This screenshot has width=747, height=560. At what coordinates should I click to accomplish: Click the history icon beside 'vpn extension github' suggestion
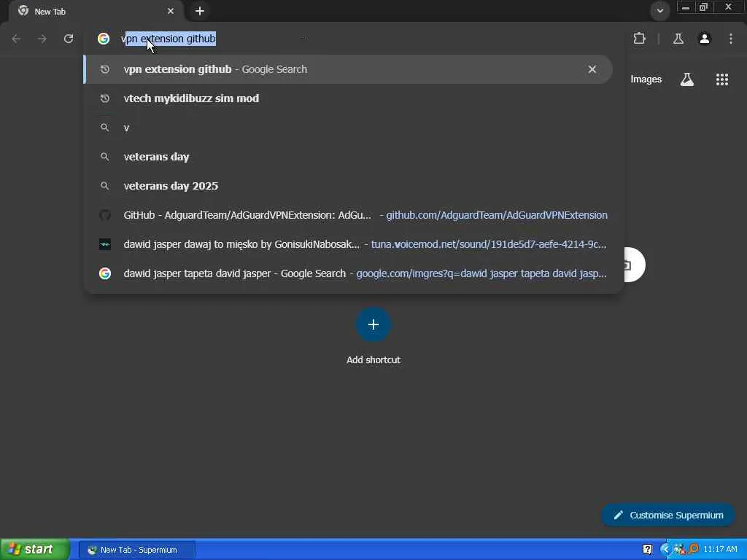coord(105,69)
